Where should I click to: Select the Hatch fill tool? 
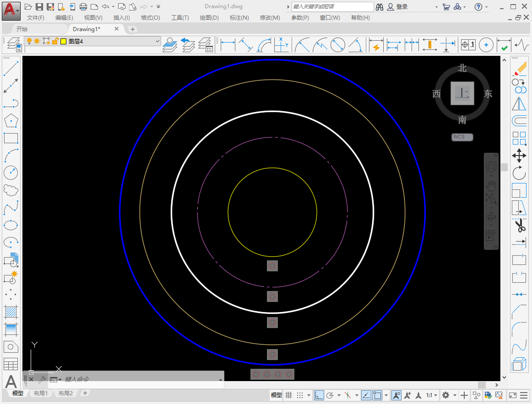[x=11, y=312]
